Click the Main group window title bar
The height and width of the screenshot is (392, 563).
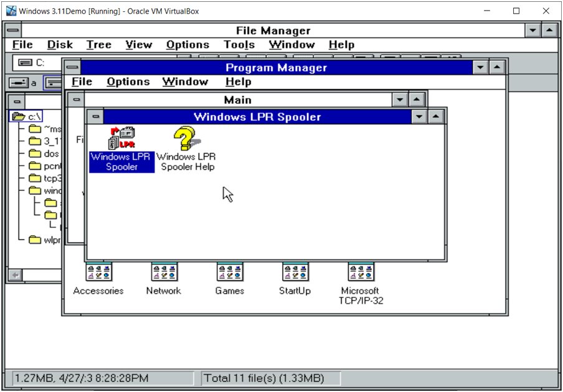[238, 100]
